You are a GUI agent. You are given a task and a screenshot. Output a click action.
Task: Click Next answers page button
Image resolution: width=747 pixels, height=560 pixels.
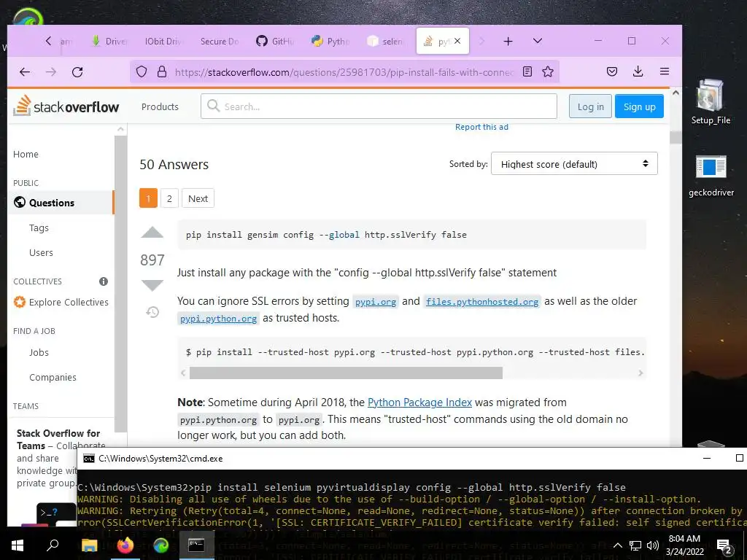coord(198,198)
